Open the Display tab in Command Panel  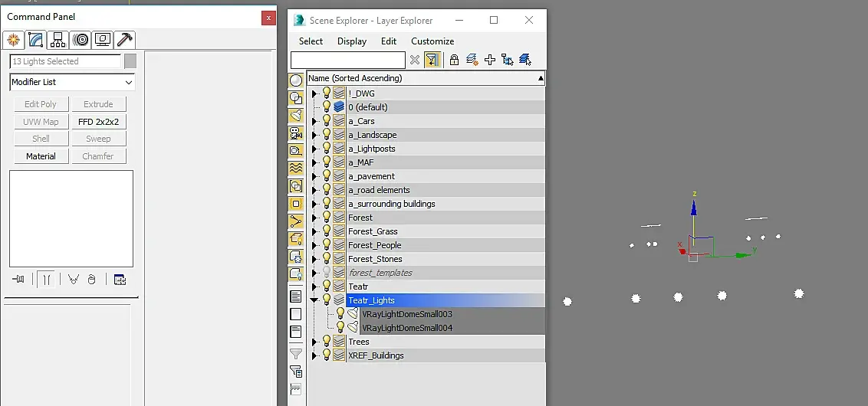103,40
